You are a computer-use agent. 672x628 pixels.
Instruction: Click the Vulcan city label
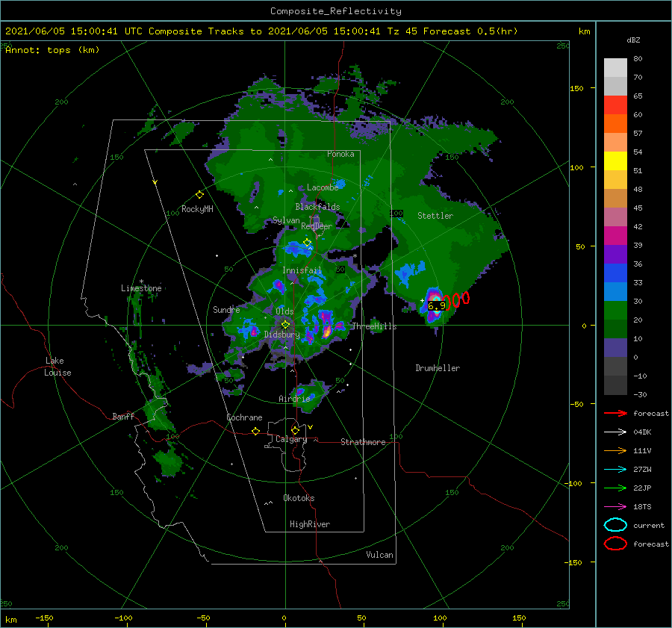(x=379, y=555)
